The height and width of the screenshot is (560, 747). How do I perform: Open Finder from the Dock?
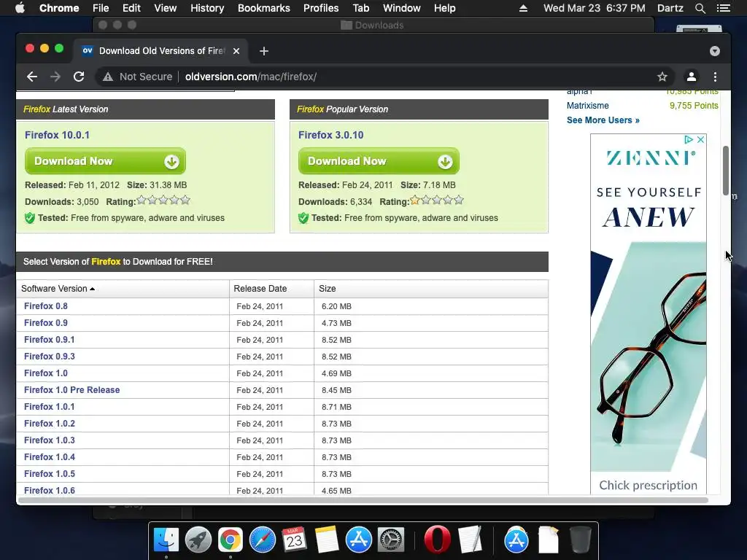pyautogui.click(x=166, y=540)
